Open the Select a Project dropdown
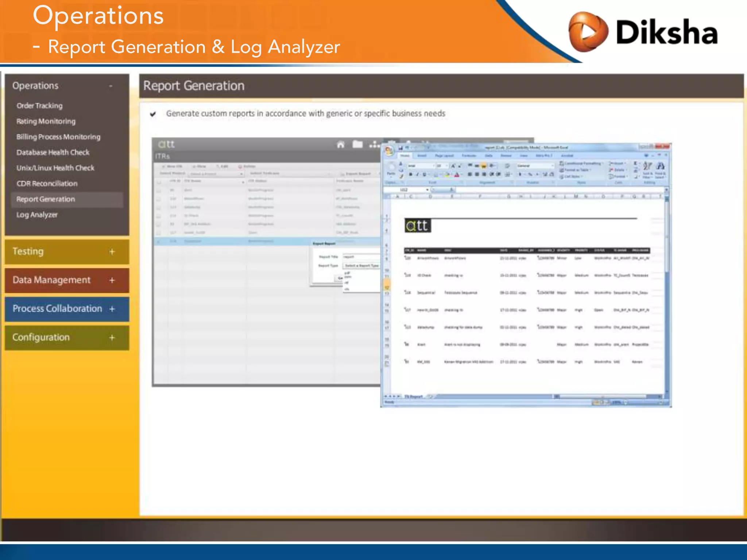This screenshot has width=747, height=560. point(216,174)
